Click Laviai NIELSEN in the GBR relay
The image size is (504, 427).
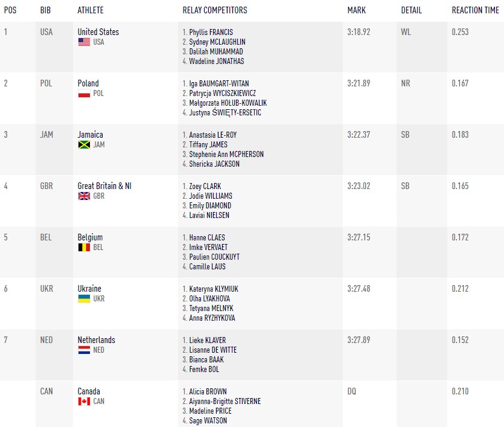click(x=209, y=215)
